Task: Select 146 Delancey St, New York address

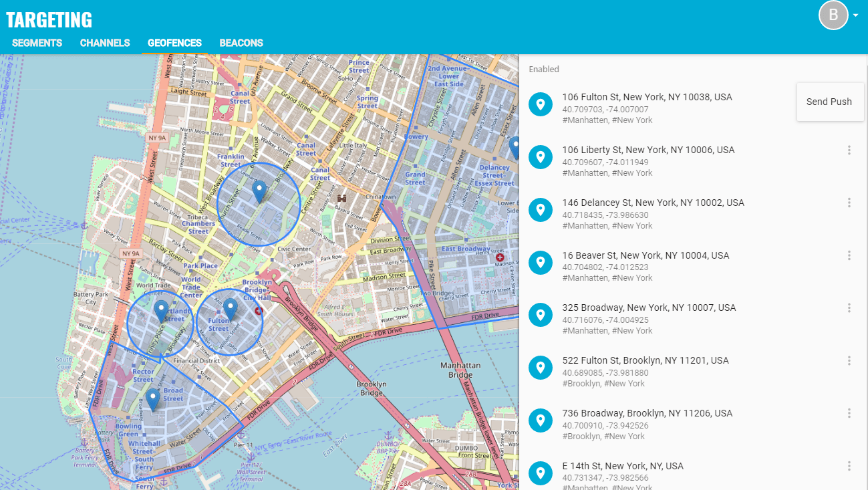Action: tap(653, 203)
